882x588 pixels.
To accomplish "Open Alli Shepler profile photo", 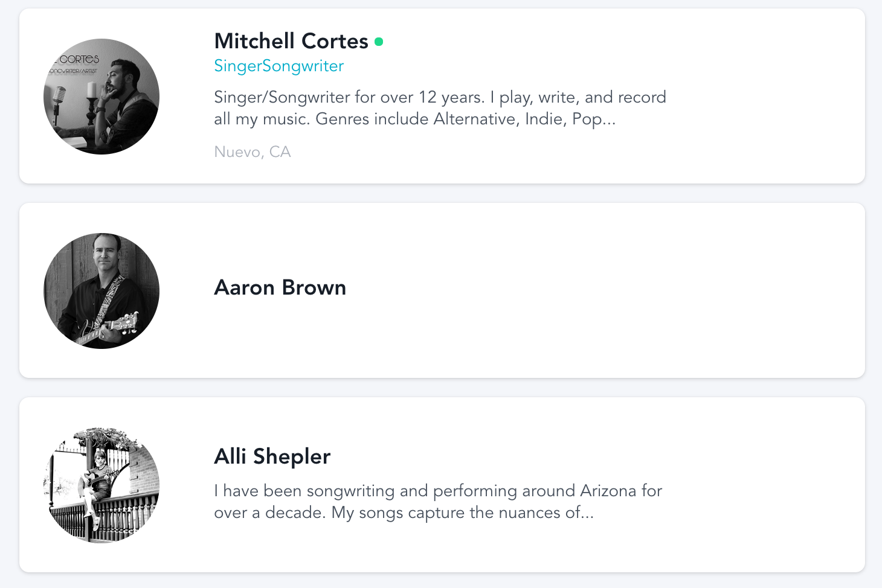I will point(101,485).
